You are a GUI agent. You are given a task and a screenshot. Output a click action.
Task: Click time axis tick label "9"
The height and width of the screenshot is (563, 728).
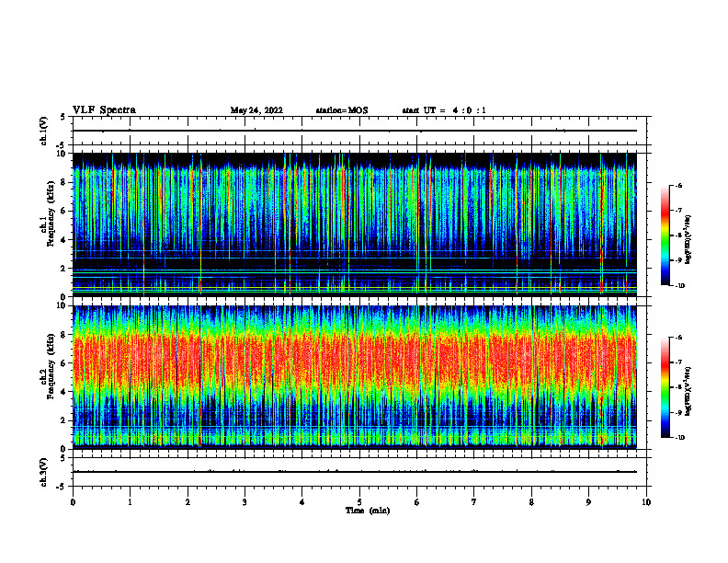[x=588, y=502]
